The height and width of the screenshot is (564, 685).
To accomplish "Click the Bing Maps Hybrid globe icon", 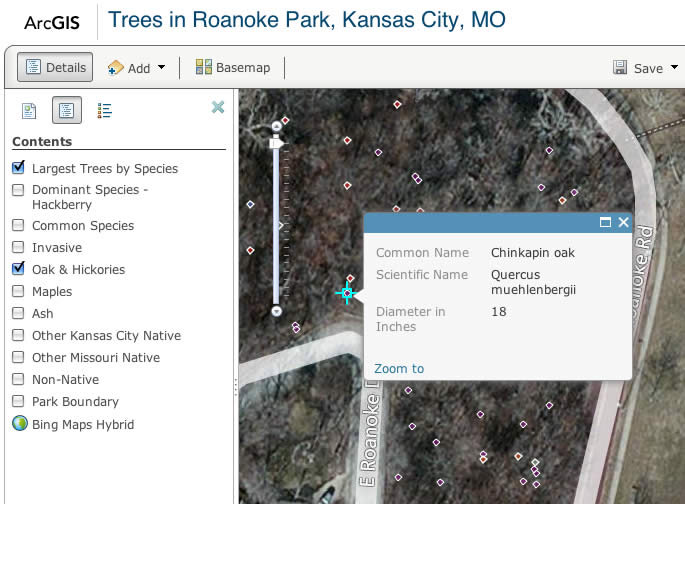I will click(19, 424).
